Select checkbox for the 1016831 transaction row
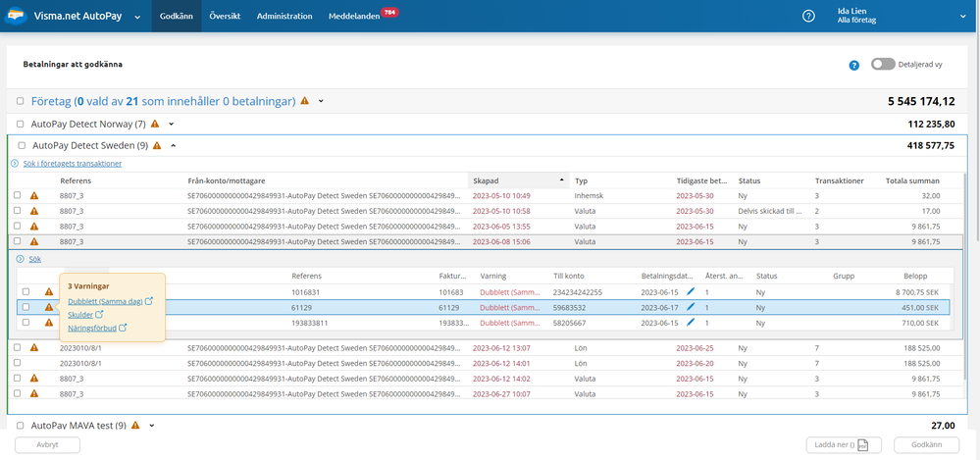Screen dimensions: 980x460 (26, 291)
